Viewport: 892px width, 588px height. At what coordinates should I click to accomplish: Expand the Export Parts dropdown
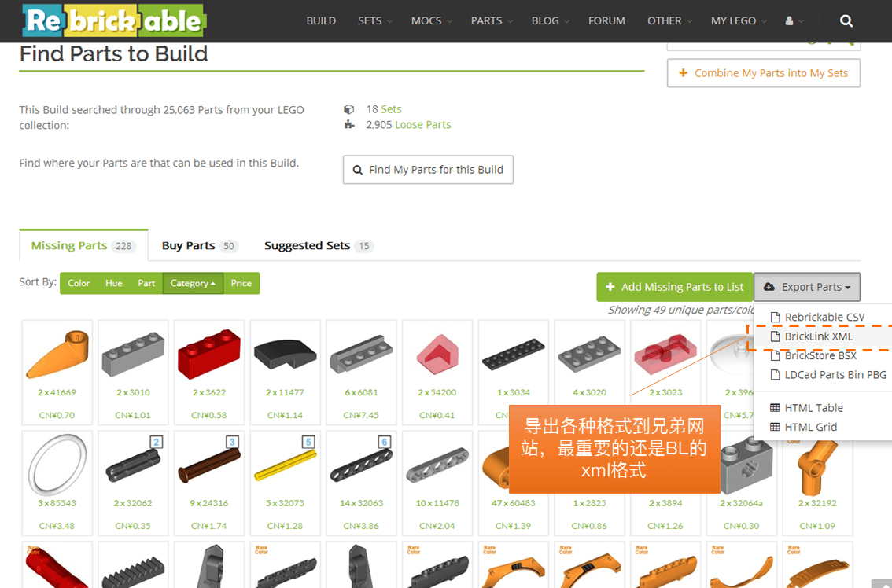tap(807, 287)
